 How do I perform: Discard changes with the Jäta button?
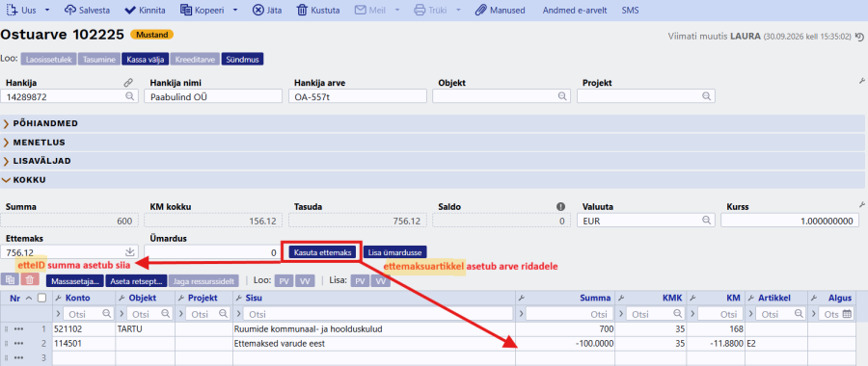(267, 10)
